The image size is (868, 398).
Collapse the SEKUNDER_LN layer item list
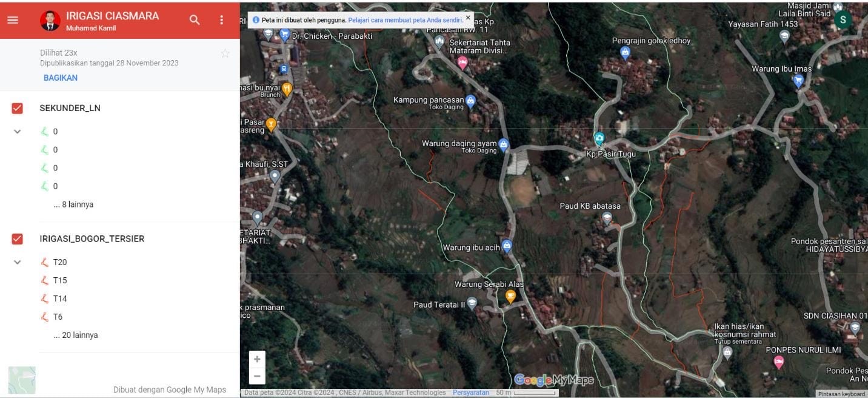[17, 131]
